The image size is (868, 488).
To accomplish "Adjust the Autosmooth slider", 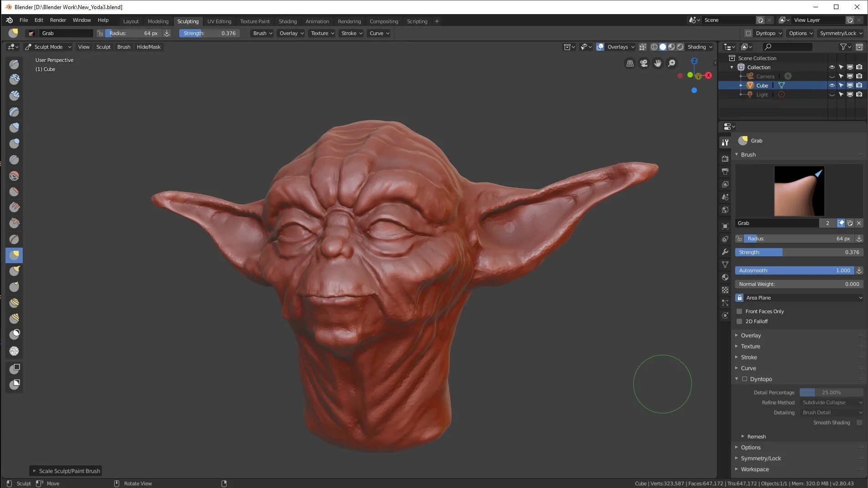I will pos(794,270).
